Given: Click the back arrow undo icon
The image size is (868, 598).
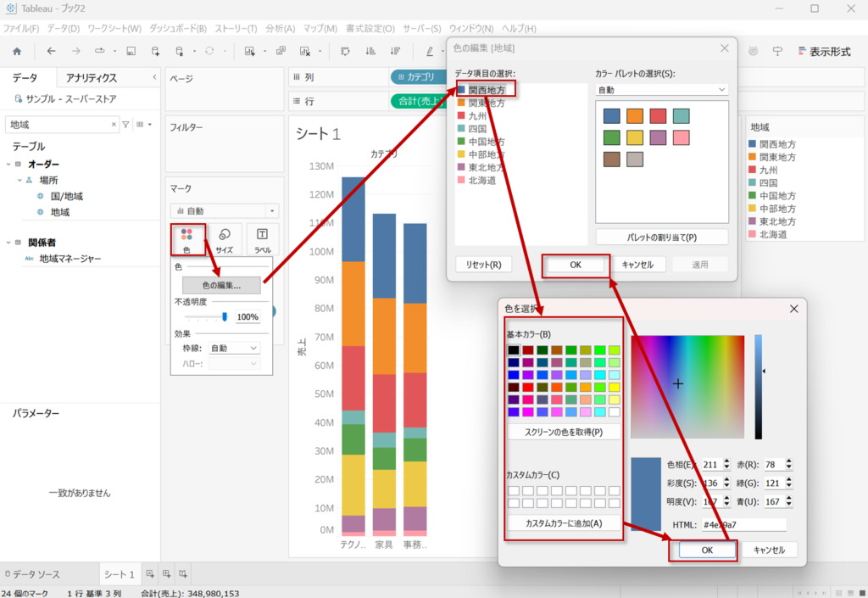Looking at the screenshot, I should pyautogui.click(x=52, y=51).
